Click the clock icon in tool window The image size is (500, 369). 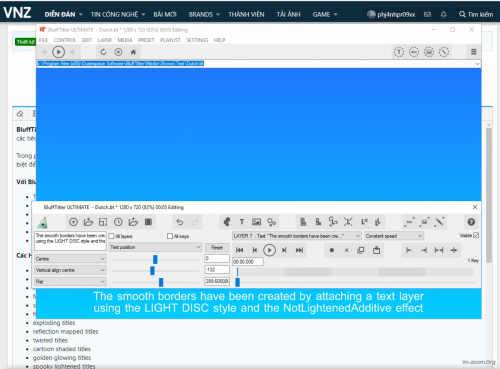pos(118,222)
